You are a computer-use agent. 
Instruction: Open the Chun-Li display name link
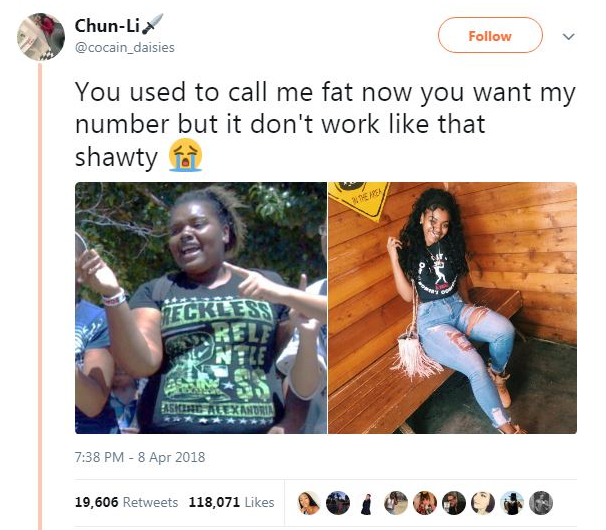click(107, 26)
